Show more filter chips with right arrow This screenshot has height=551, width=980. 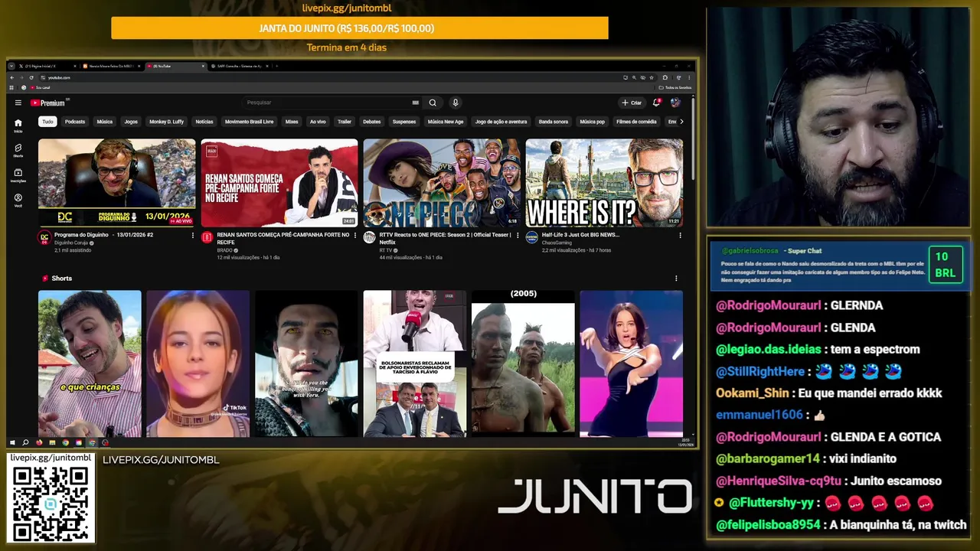681,122
